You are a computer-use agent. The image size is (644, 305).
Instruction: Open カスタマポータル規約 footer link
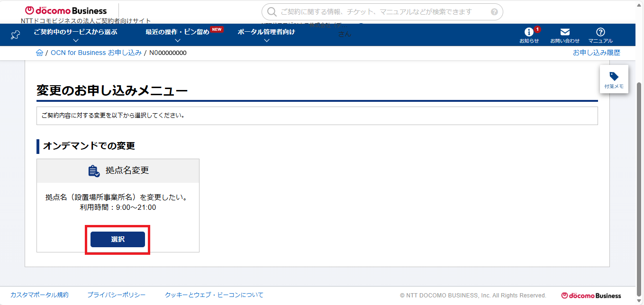click(x=39, y=295)
